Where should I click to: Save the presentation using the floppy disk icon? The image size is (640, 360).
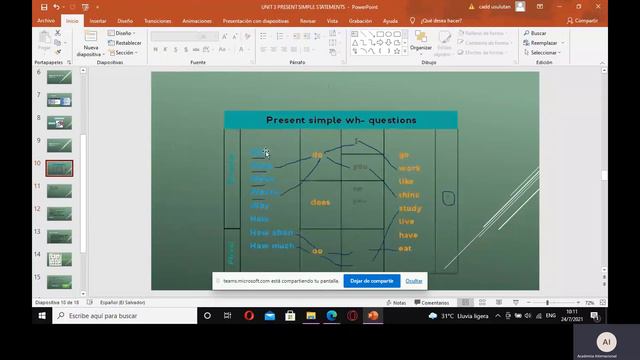44,7
